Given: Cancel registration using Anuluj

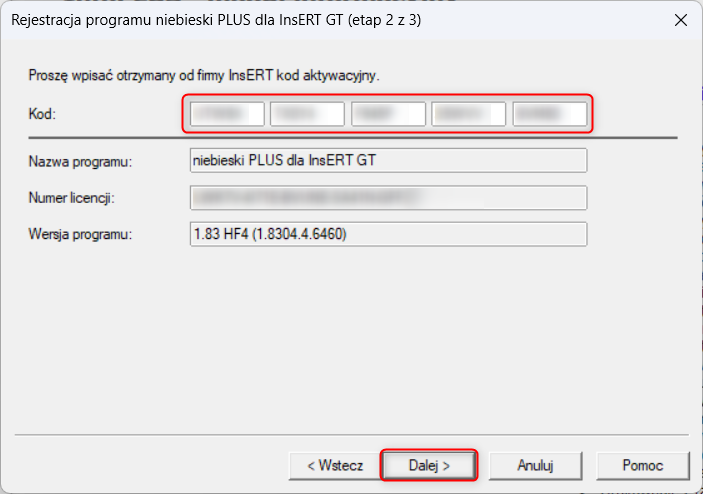Looking at the screenshot, I should pyautogui.click(x=535, y=466).
